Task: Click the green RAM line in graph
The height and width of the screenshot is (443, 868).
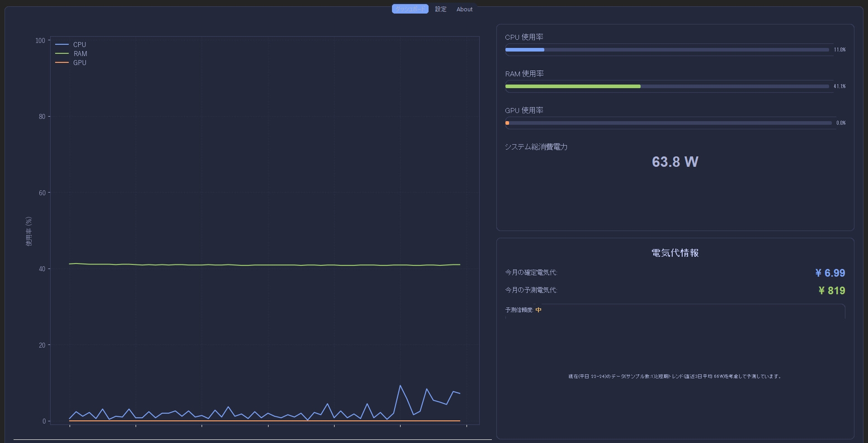Action: (x=264, y=265)
